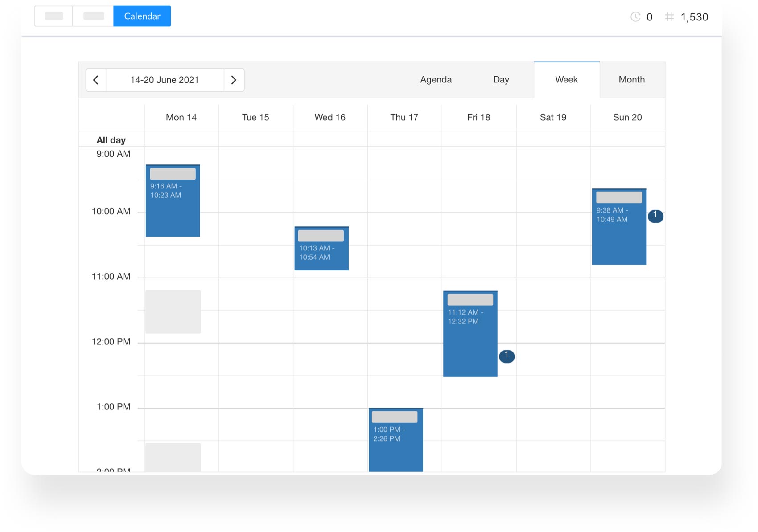The height and width of the screenshot is (532, 758).
Task: Select the 9:38 AM event on Sunday
Action: point(619,226)
